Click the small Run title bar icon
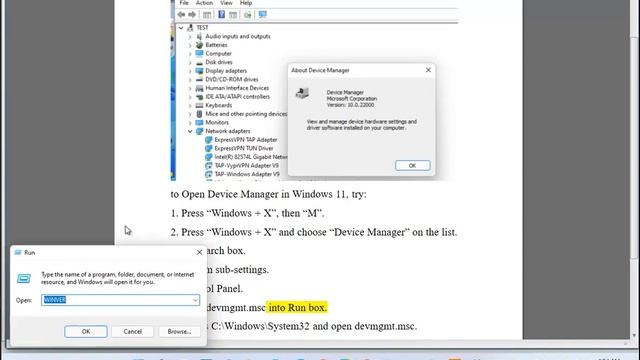The image size is (640, 360). (18, 253)
